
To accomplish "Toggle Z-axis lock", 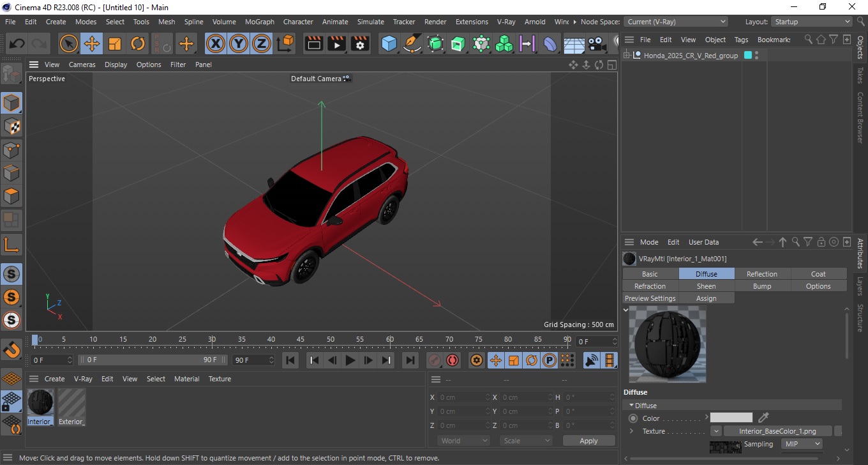I will (262, 44).
